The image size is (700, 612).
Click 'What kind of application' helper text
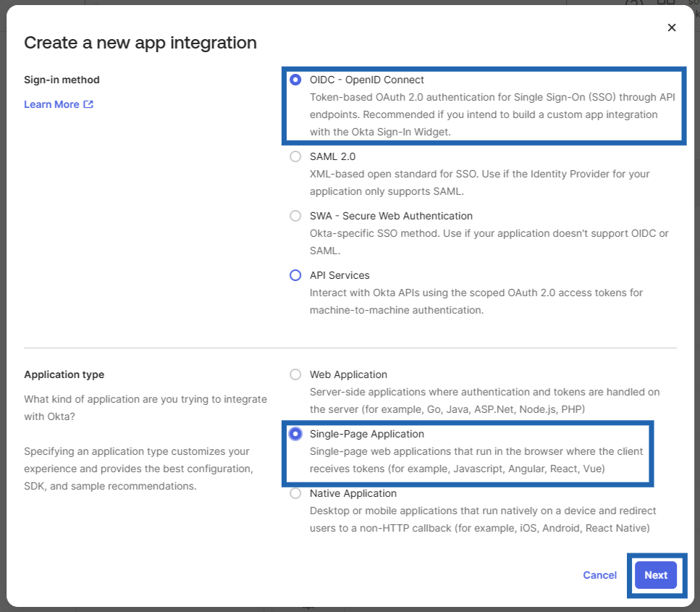pyautogui.click(x=146, y=408)
